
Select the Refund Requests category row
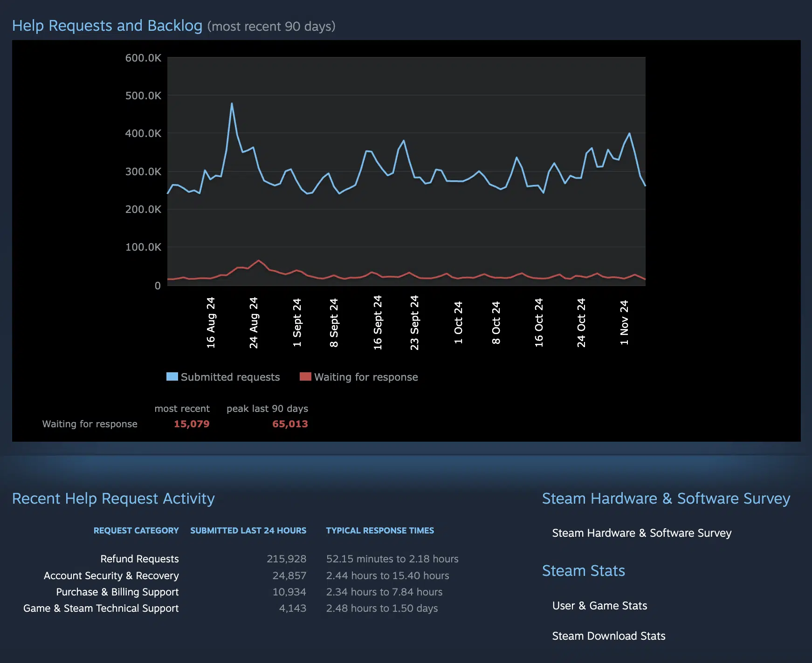pos(139,559)
